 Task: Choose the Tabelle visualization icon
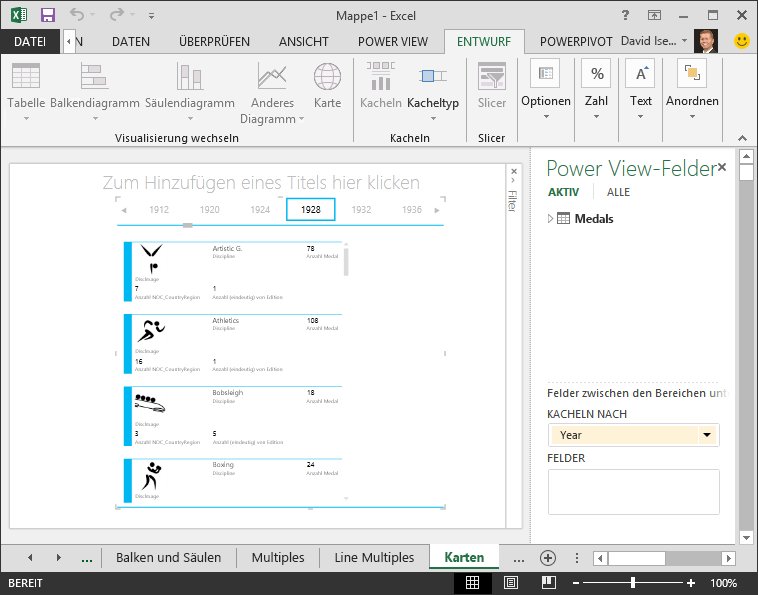coord(26,76)
